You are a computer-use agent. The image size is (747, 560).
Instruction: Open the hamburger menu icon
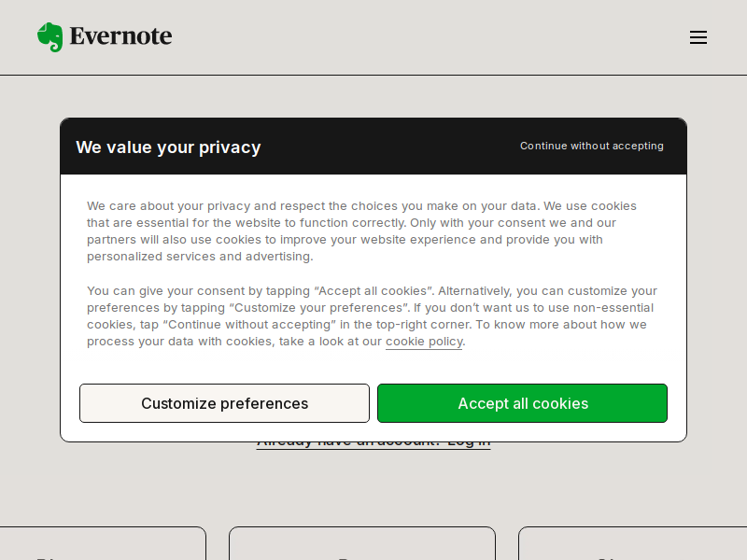[698, 37]
